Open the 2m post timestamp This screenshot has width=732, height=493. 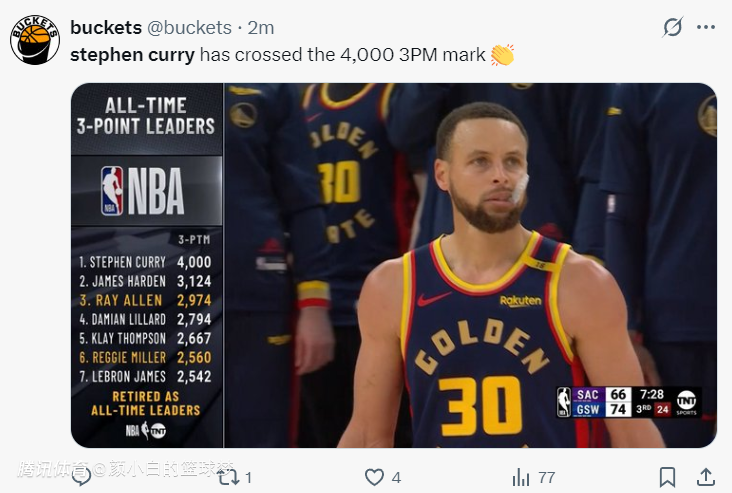pyautogui.click(x=261, y=27)
